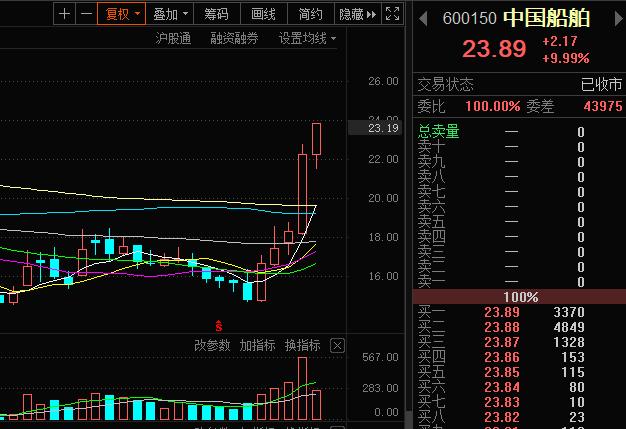Zoom out chart with minus button

coord(86,14)
